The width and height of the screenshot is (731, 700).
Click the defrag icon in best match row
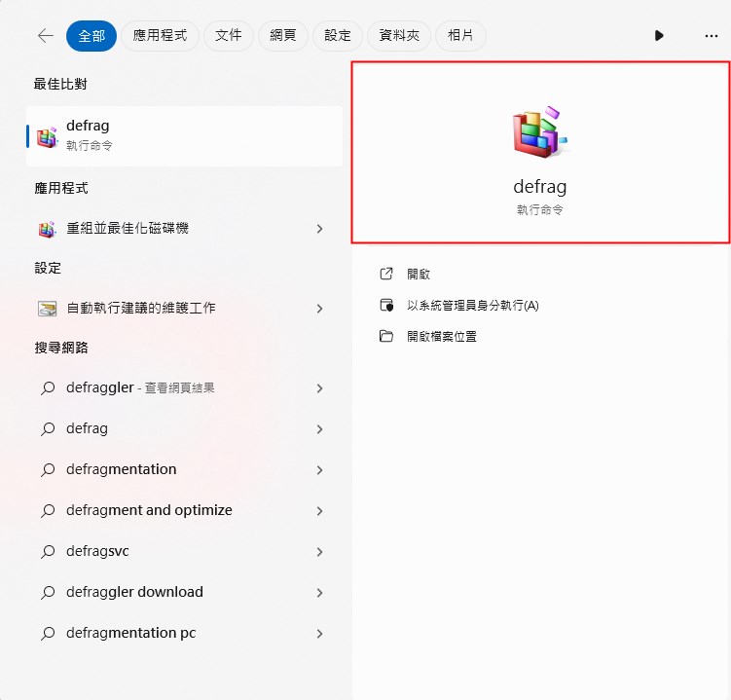pos(47,136)
